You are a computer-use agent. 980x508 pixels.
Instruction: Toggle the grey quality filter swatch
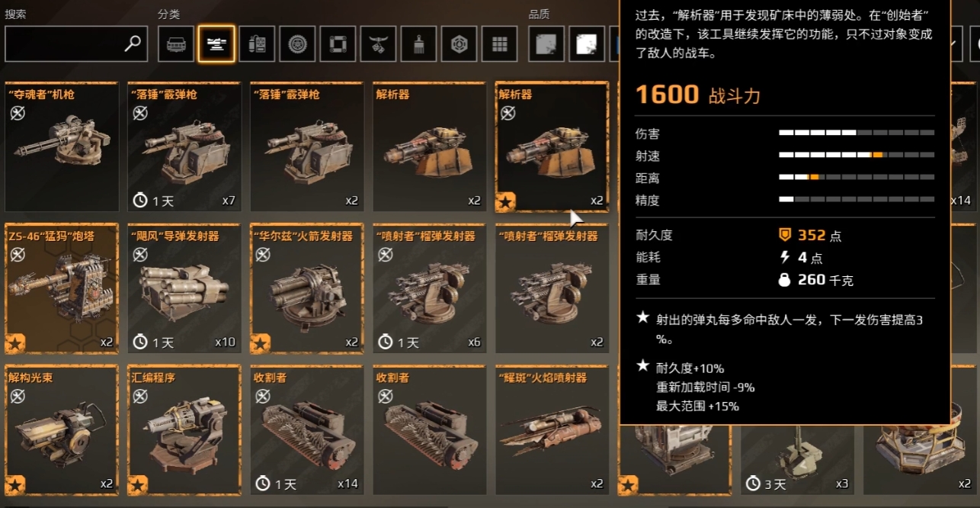coord(546,43)
